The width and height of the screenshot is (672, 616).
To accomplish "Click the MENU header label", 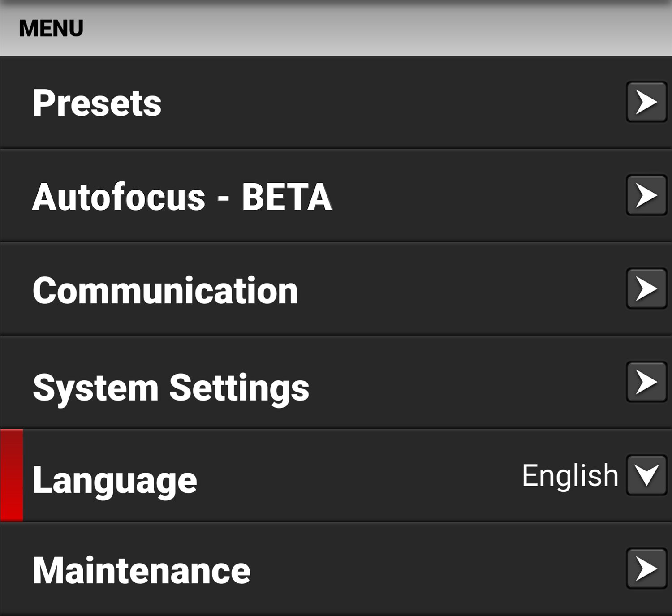I will point(51,27).
